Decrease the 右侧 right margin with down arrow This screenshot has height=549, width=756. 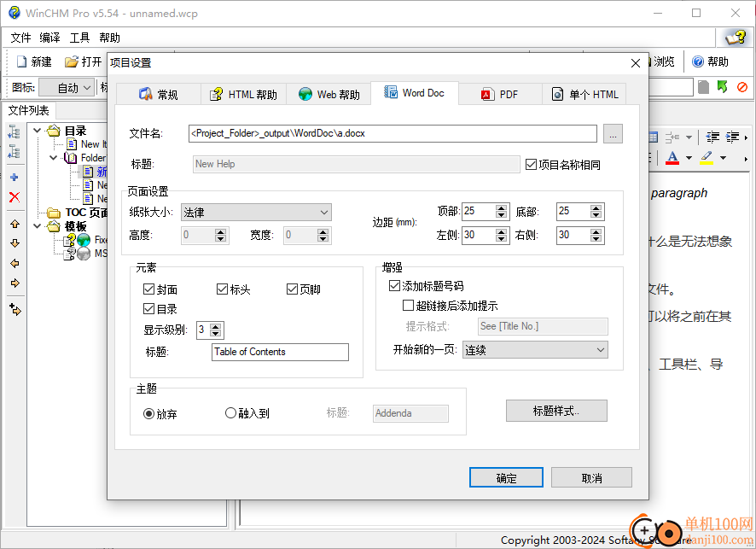(596, 238)
